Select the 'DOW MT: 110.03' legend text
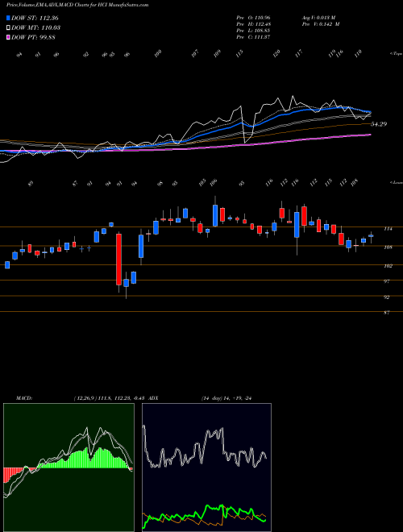The width and height of the screenshot is (403, 532). [x=36, y=28]
